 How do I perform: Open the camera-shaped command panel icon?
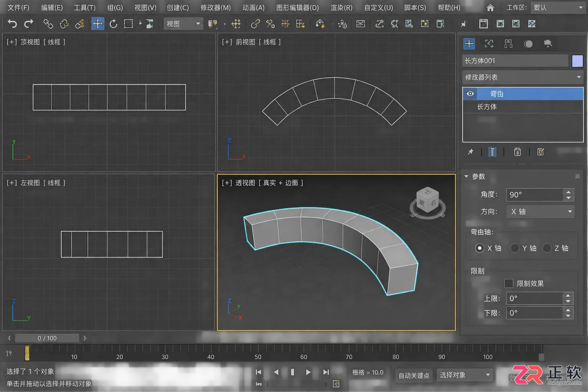click(x=548, y=44)
